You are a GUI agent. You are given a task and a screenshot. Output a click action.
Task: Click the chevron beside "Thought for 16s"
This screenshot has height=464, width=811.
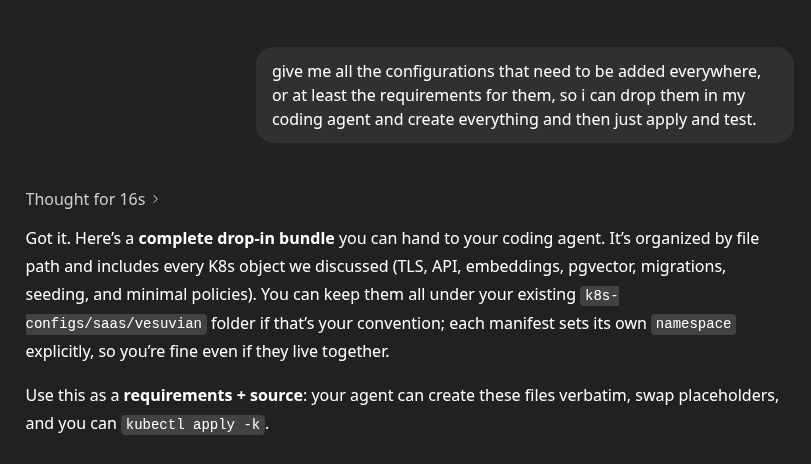click(x=156, y=199)
